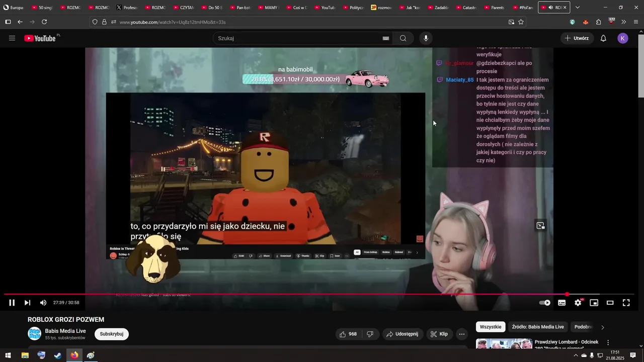Open the Babis Media Live channel avatar

[x=34, y=334]
